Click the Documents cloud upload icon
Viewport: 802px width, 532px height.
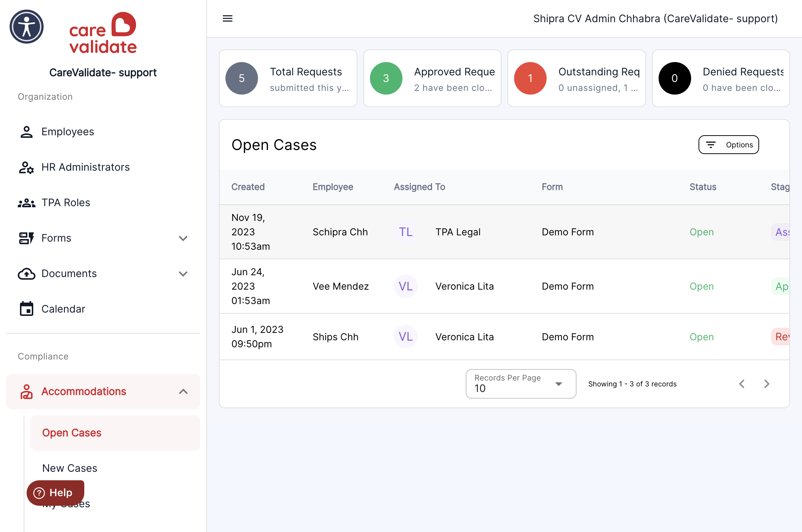point(27,274)
